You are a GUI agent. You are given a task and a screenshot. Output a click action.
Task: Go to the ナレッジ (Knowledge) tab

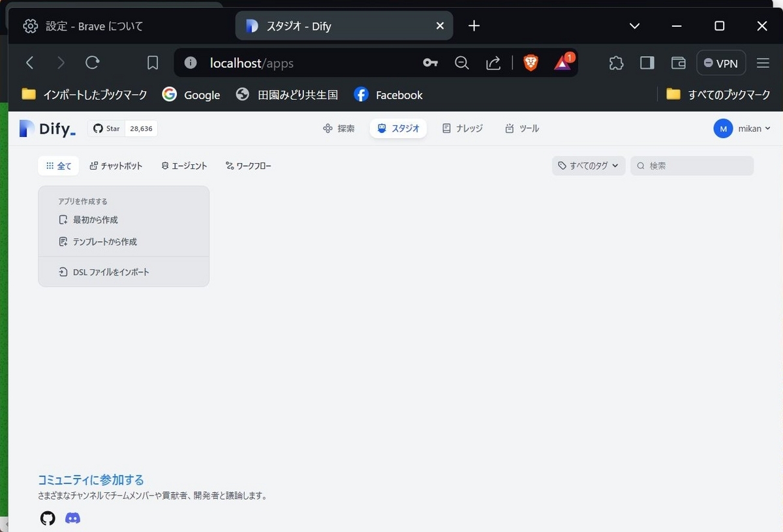tap(463, 128)
